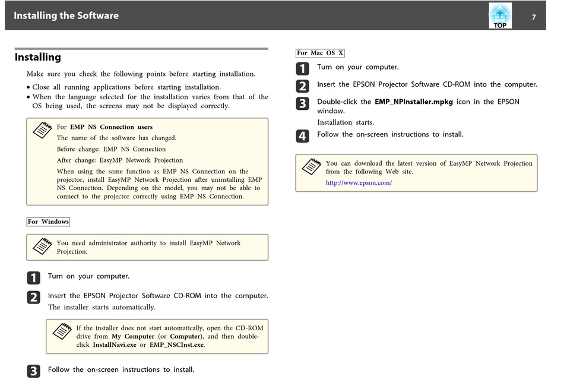This screenshot has height=392, width=564.
Task: Select the "Installing the Software" header title
Action: 66,15
